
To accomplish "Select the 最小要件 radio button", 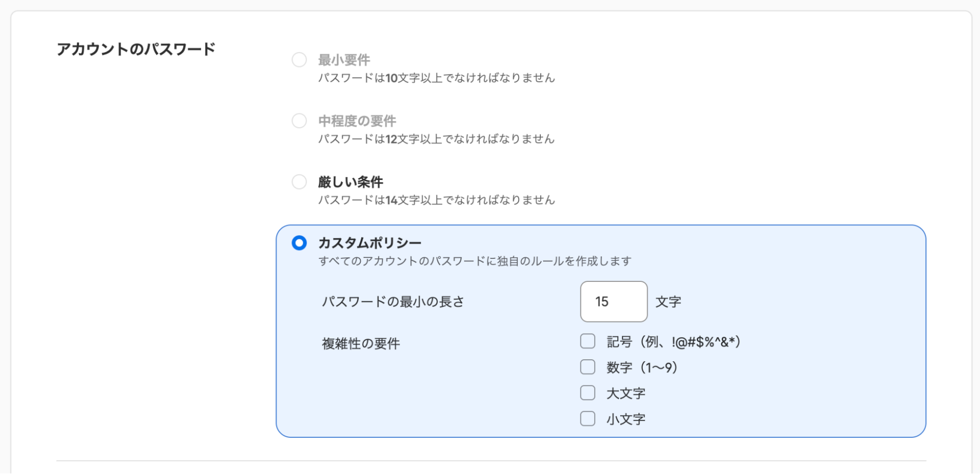I will point(299,59).
